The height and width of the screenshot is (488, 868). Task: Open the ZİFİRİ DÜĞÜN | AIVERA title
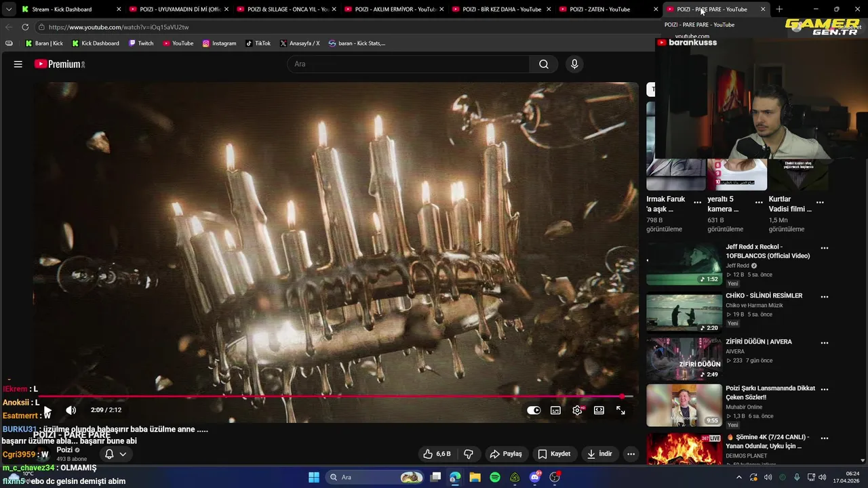[759, 342]
